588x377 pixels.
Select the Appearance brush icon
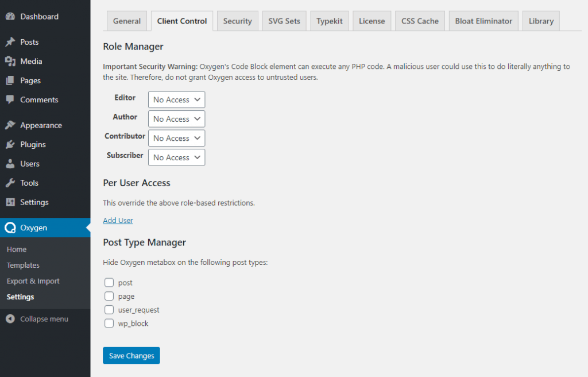pyautogui.click(x=11, y=125)
